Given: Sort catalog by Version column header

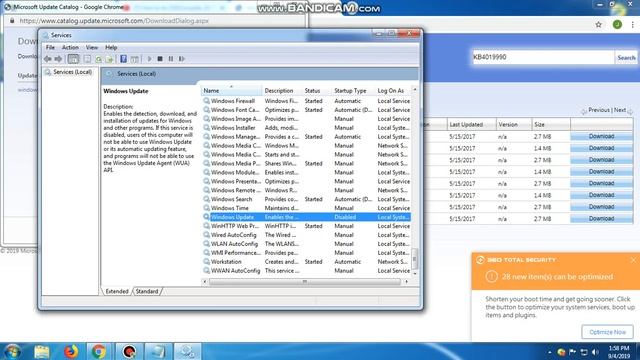Looking at the screenshot, I should (508, 124).
